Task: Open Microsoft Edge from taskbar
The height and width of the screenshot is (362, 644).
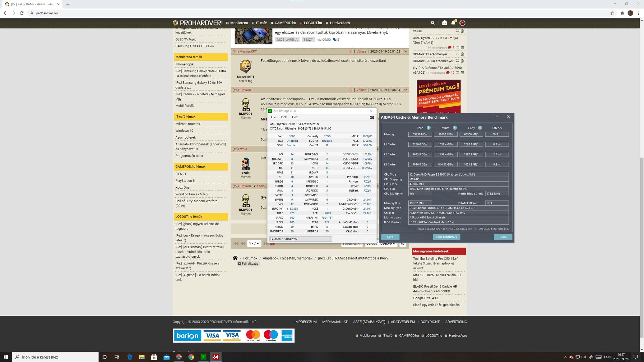Action: (x=129, y=357)
